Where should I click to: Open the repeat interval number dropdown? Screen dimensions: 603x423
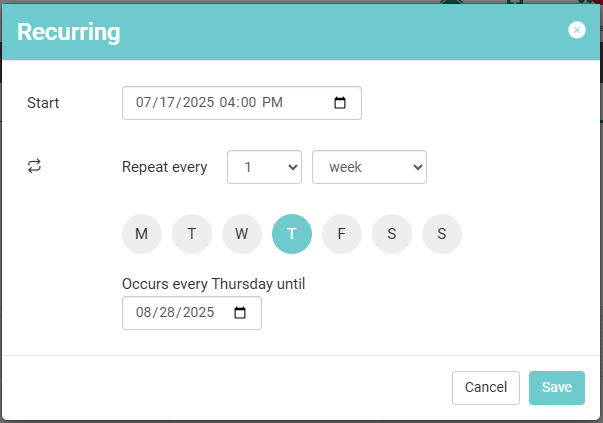click(x=264, y=167)
